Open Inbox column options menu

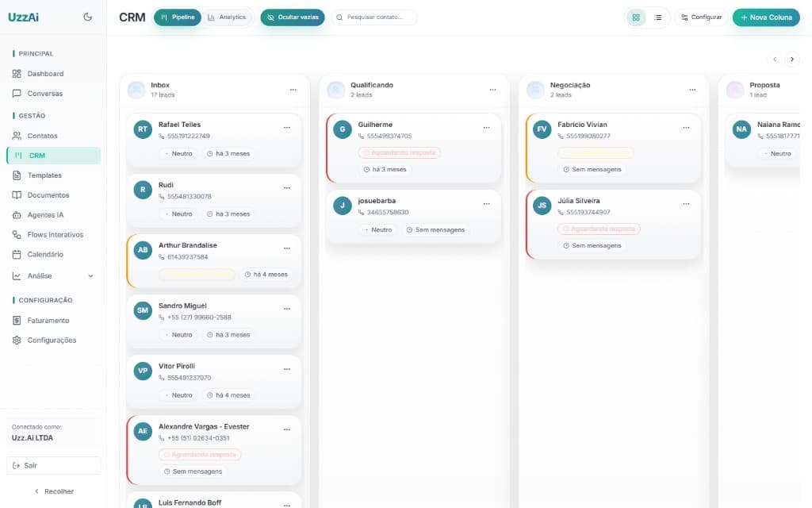tap(293, 90)
